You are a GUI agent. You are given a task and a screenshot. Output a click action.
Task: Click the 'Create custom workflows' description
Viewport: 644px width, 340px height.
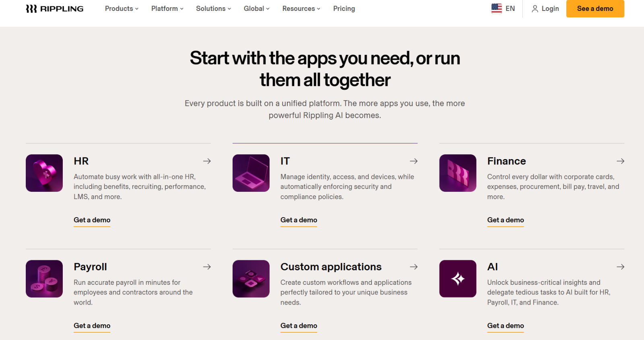click(x=346, y=292)
